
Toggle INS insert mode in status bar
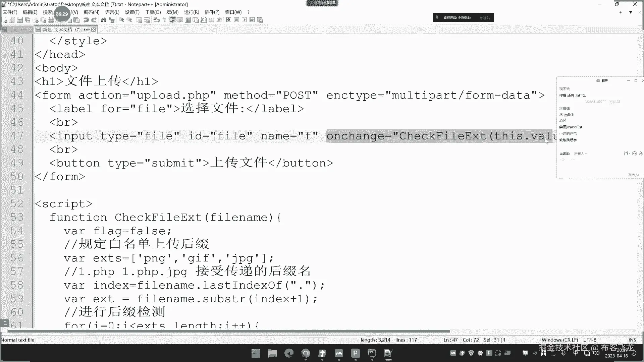(632, 340)
